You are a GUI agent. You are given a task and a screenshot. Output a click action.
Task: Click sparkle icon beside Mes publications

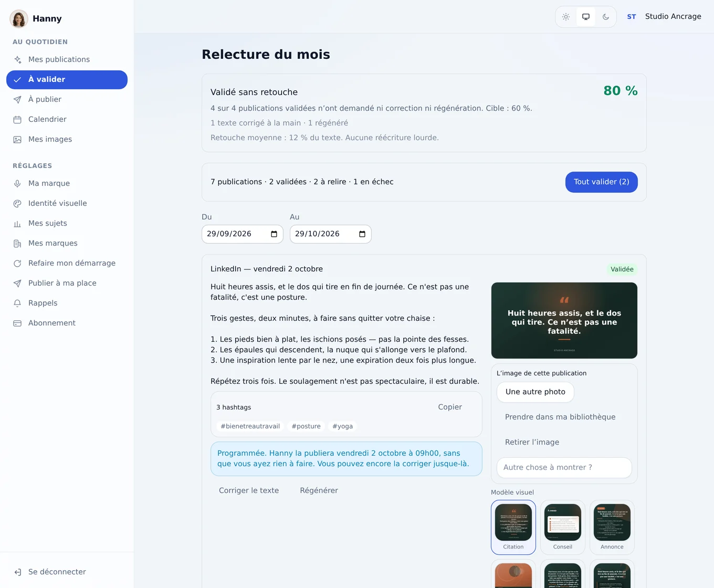pyautogui.click(x=17, y=59)
